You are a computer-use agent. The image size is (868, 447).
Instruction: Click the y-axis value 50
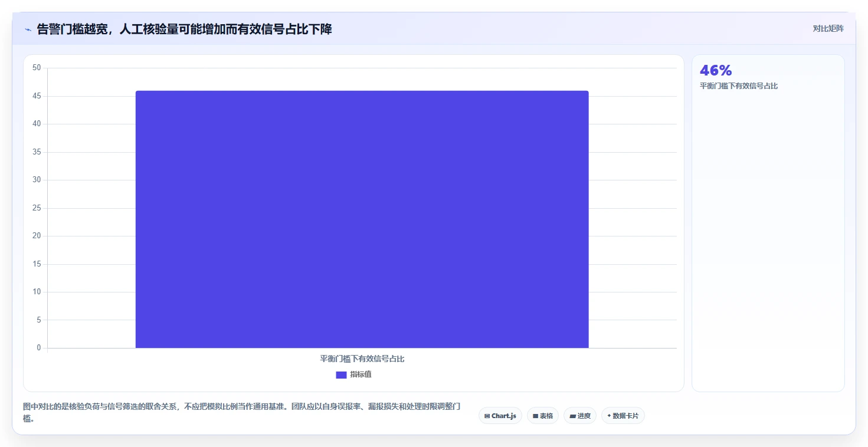point(37,68)
